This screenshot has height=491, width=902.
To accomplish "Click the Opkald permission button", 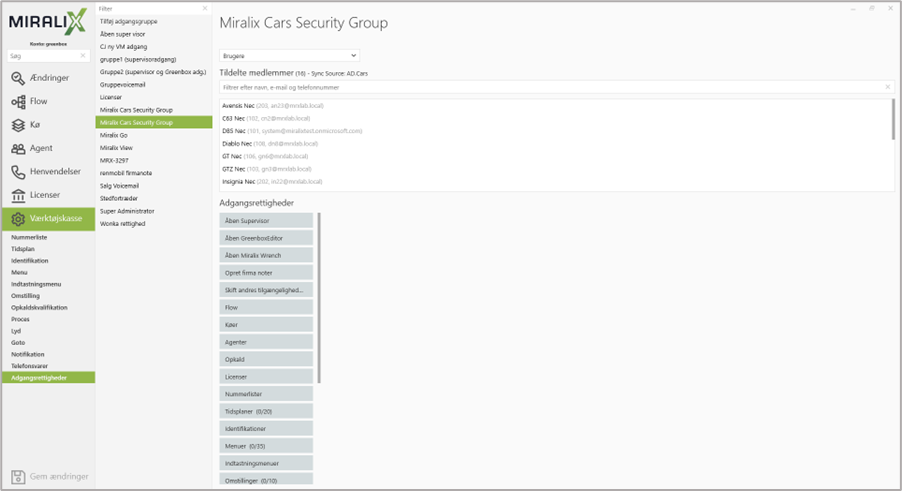I will click(266, 359).
